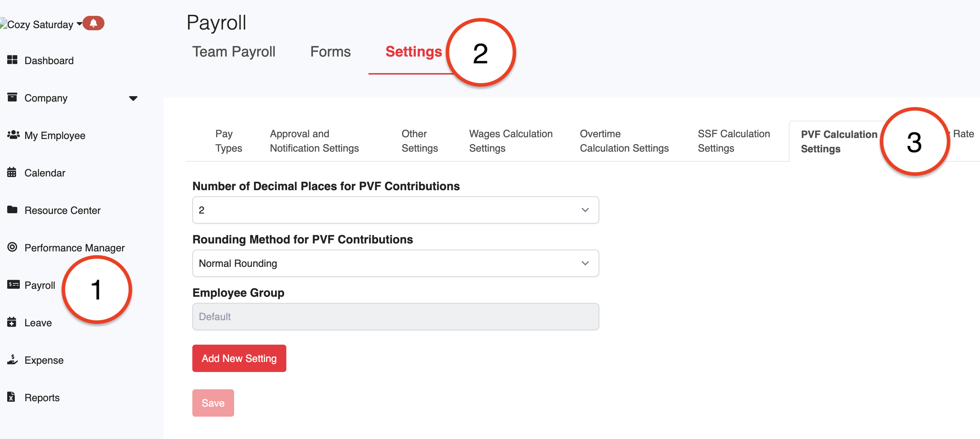980x439 pixels.
Task: Click the Calendar icon in sidebar
Action: click(x=12, y=173)
